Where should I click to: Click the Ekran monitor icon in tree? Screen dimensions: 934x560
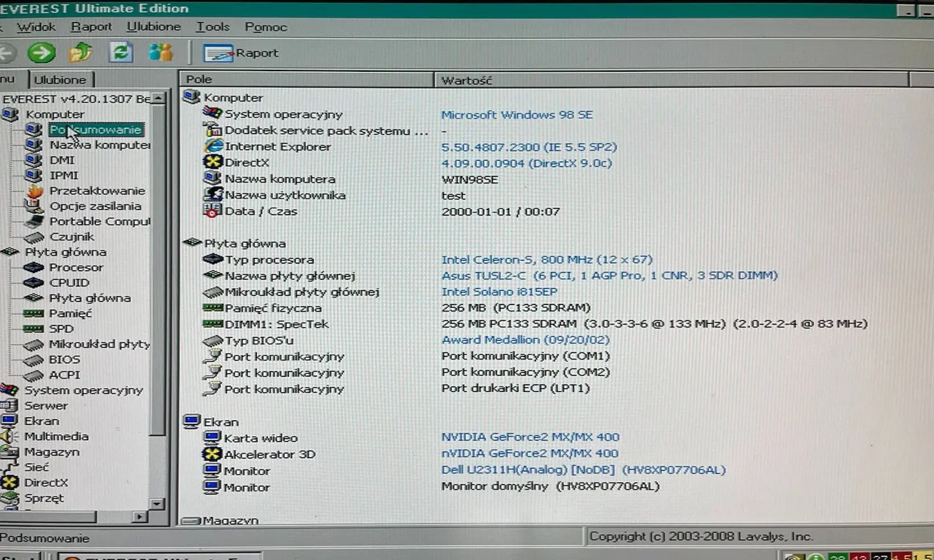click(x=9, y=421)
